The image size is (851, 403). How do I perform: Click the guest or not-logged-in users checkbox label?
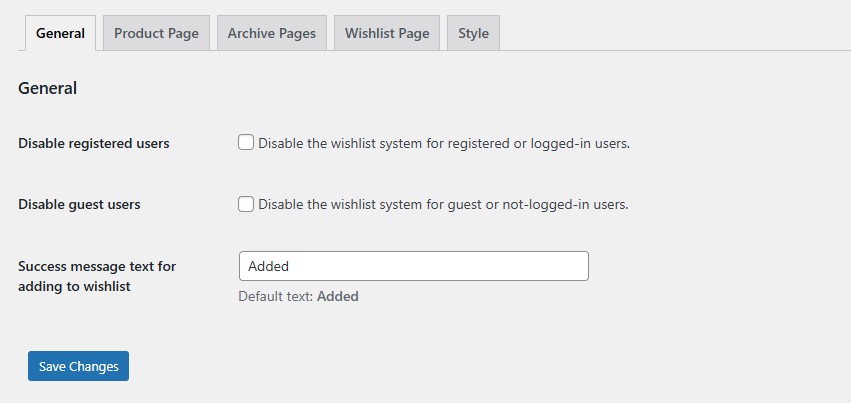point(443,205)
